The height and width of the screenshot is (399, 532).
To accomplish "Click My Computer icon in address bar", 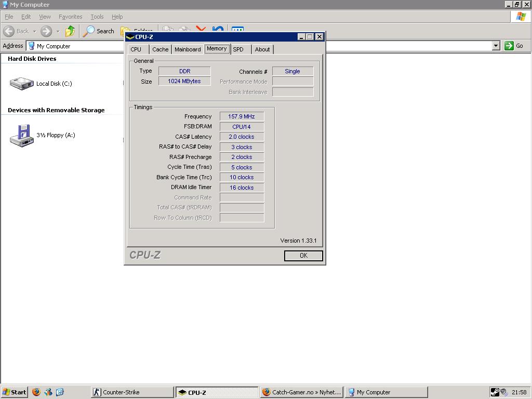I will pyautogui.click(x=32, y=46).
